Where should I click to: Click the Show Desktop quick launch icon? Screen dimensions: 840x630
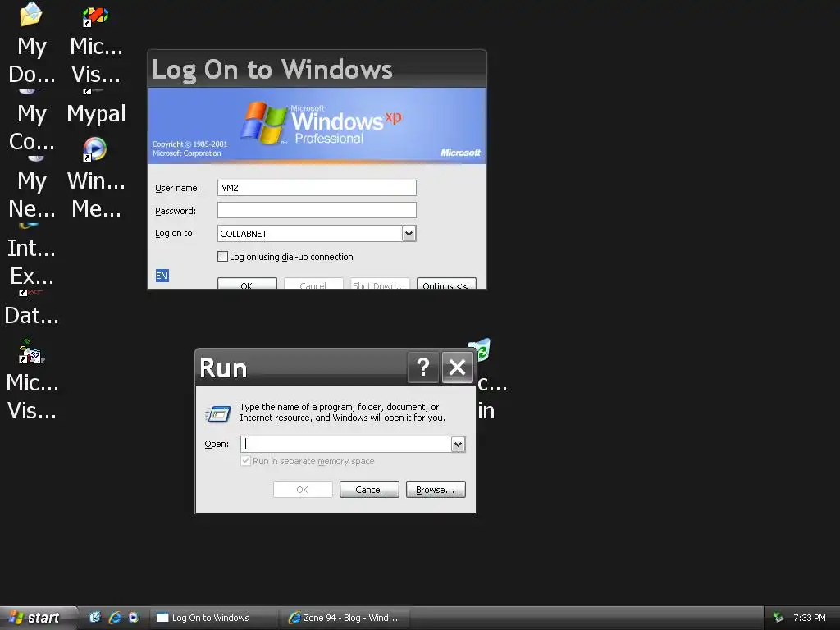(x=95, y=617)
